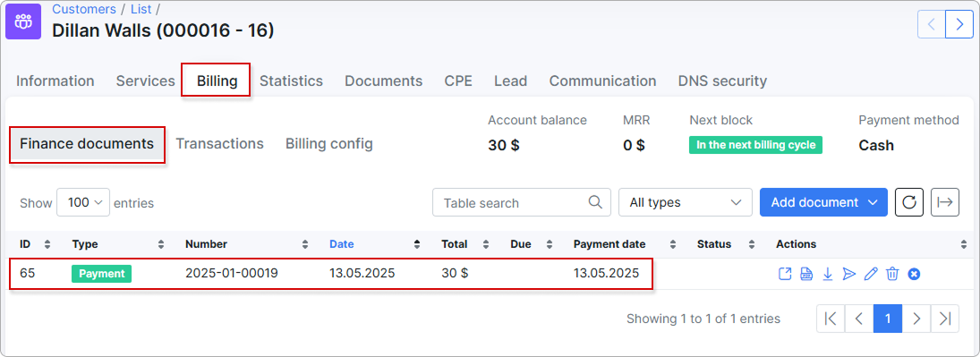Jump to last page of entries

[945, 319]
